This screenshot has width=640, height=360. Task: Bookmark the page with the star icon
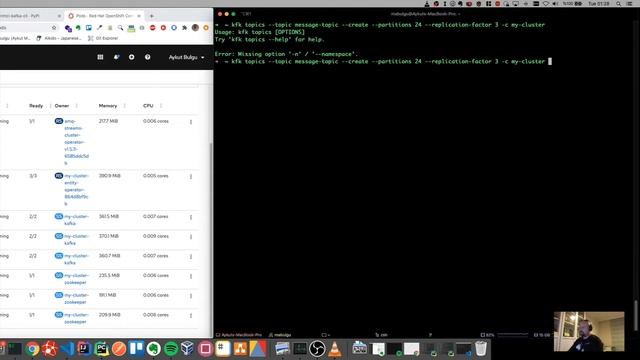[x=54, y=28]
